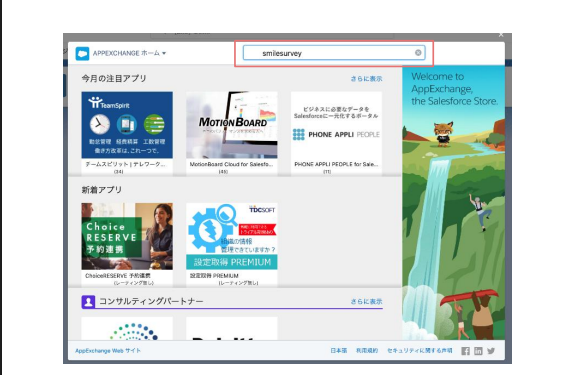This screenshot has width=579, height=375.
Task: Open the TeamSpirit app tile
Action: (127, 133)
